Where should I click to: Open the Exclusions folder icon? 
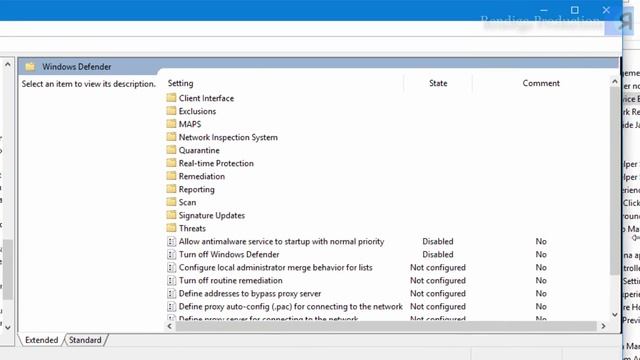(171, 111)
